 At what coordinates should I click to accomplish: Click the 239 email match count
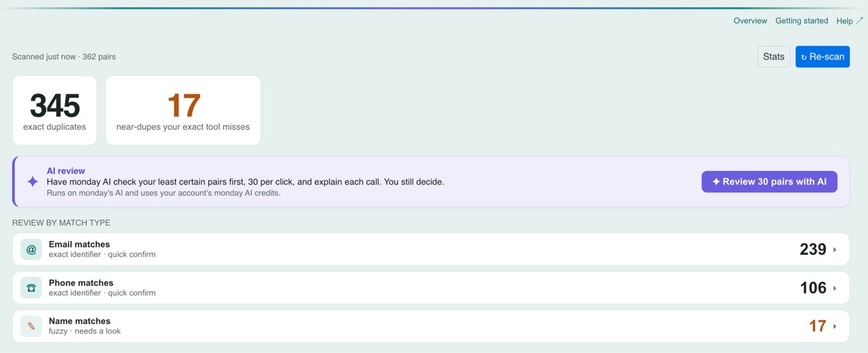(813, 250)
